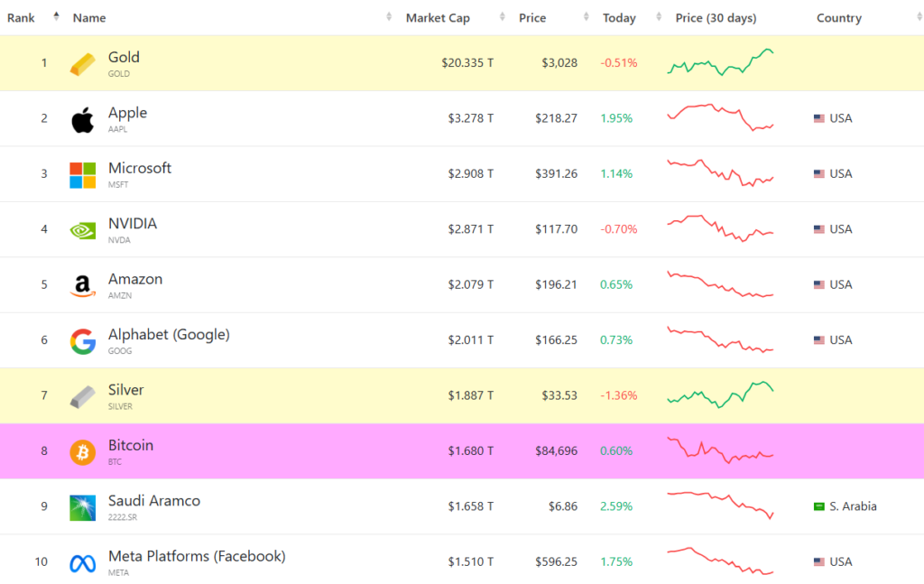Click Bitcoin's 30-day price chart
Image resolution: width=924 pixels, height=584 pixels.
click(x=720, y=450)
